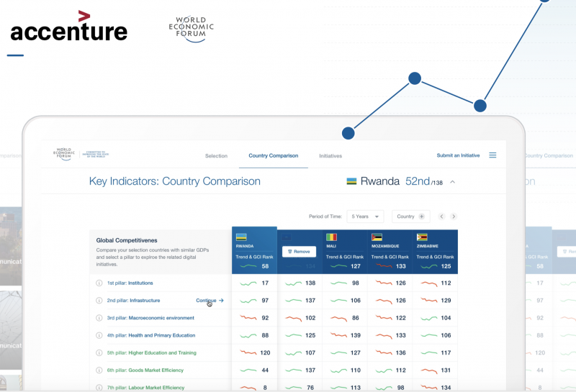The image size is (576, 392).
Task: Click the Remove button on second country column
Action: [299, 252]
